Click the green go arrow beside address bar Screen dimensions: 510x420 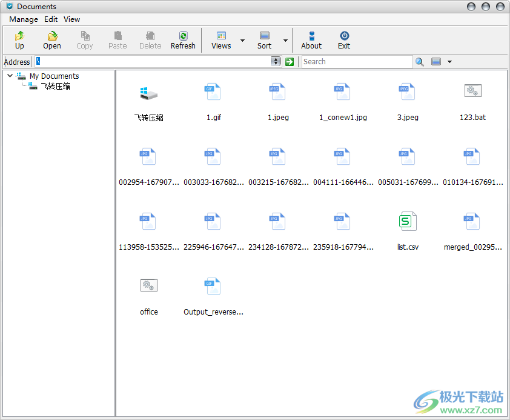(x=290, y=61)
